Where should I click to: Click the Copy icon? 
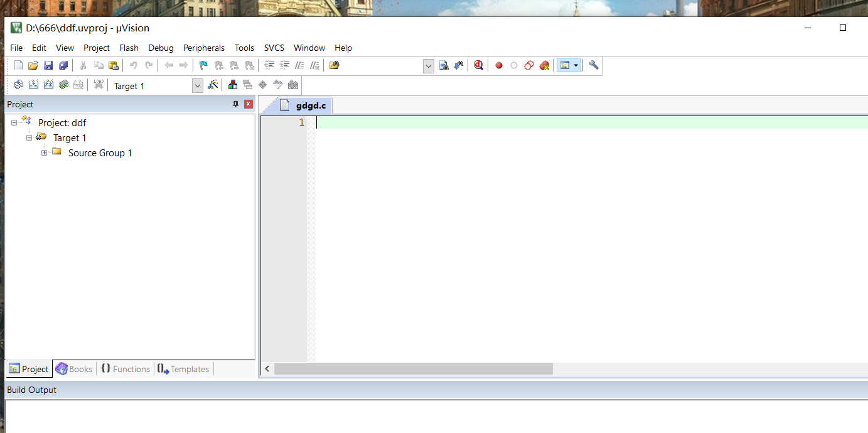point(99,65)
